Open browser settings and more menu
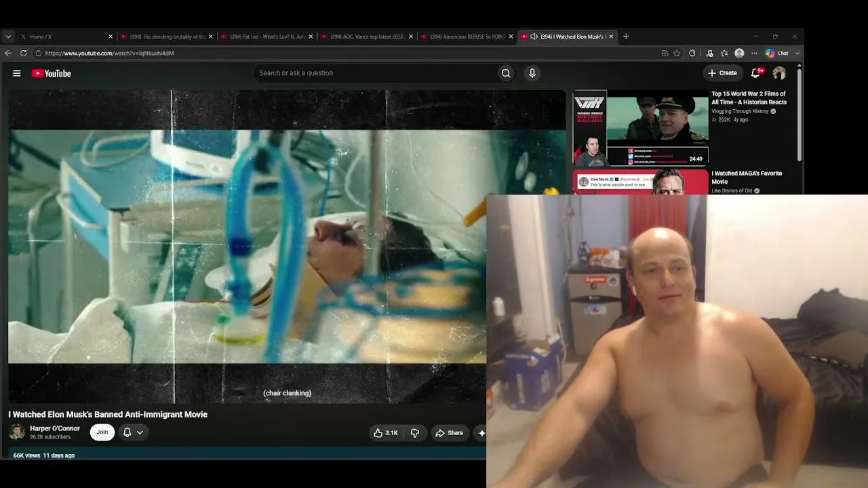This screenshot has height=488, width=868. (754, 53)
